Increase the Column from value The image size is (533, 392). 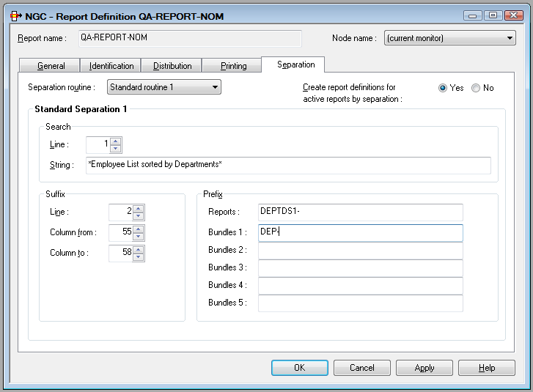(x=139, y=229)
